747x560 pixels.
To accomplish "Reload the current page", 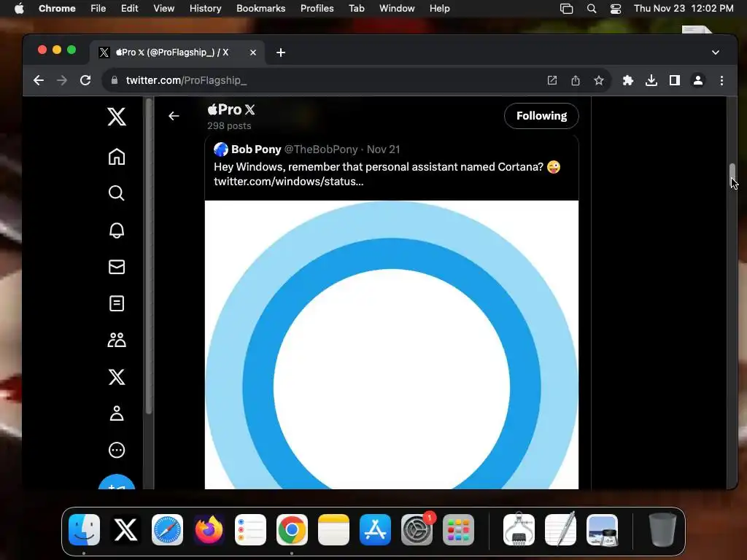I will click(85, 80).
